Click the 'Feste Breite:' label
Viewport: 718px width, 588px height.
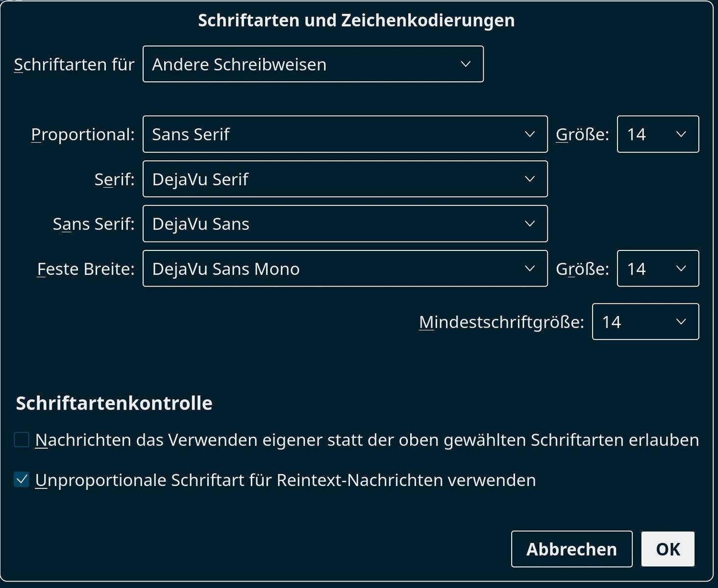(x=86, y=269)
